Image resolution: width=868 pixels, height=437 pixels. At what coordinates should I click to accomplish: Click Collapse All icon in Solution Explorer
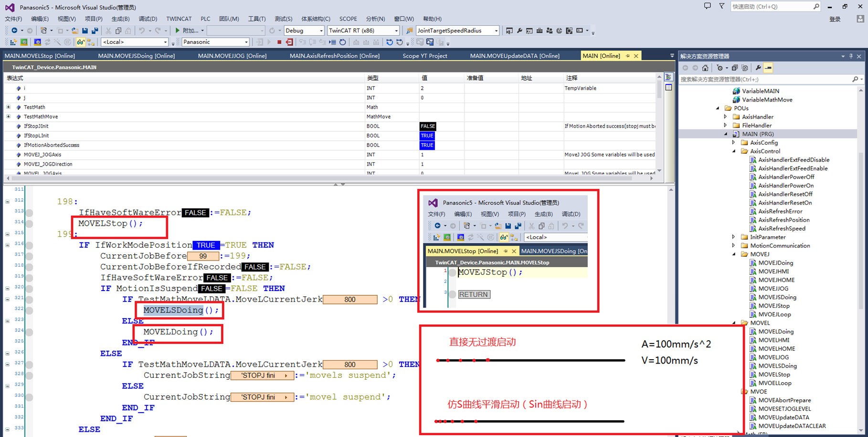735,68
